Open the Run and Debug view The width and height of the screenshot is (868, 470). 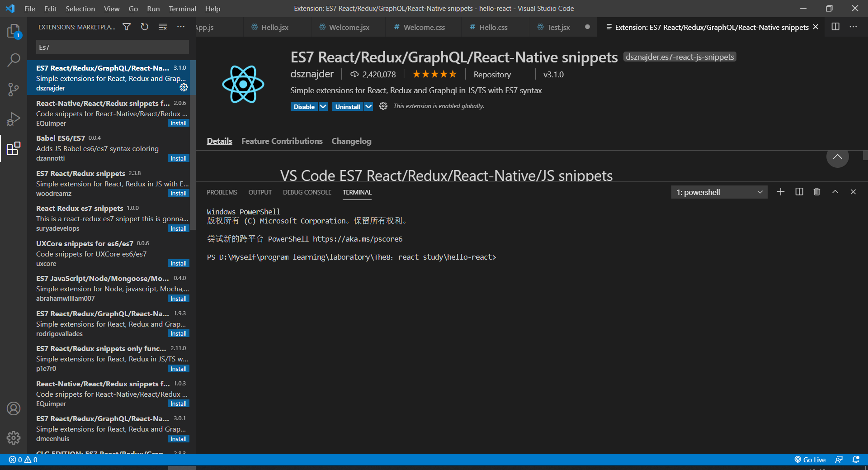click(14, 119)
